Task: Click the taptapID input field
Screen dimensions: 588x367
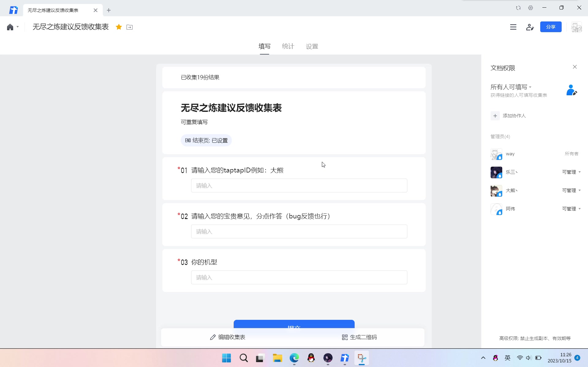Action: pos(299,186)
